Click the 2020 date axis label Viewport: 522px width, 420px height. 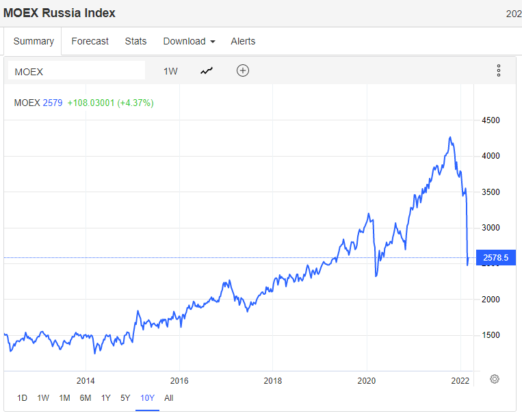(x=367, y=381)
